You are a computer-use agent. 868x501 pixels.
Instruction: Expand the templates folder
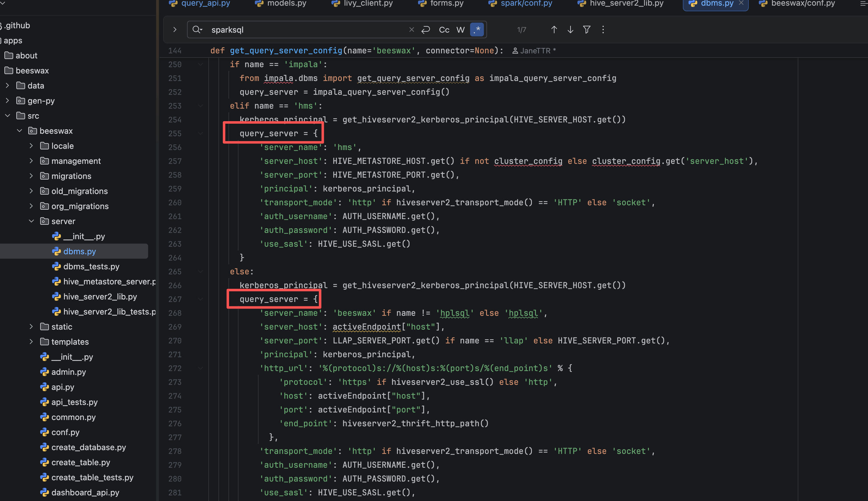pyautogui.click(x=31, y=342)
